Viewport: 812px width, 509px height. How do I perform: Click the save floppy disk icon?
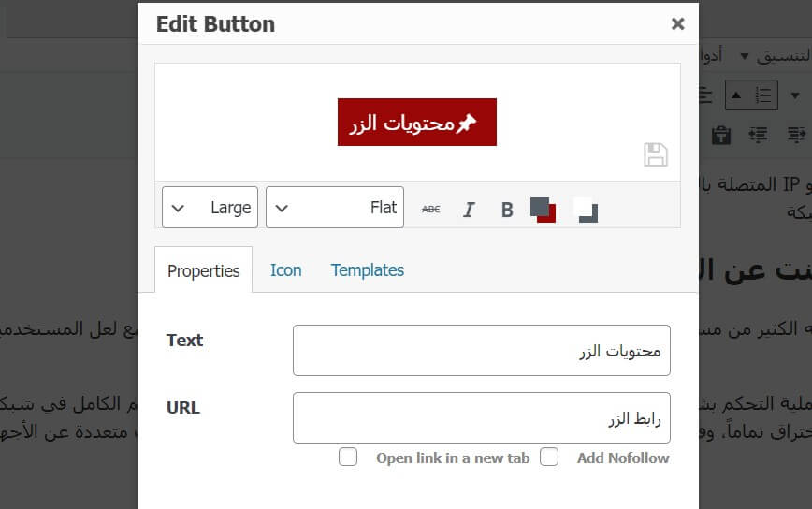click(x=656, y=154)
